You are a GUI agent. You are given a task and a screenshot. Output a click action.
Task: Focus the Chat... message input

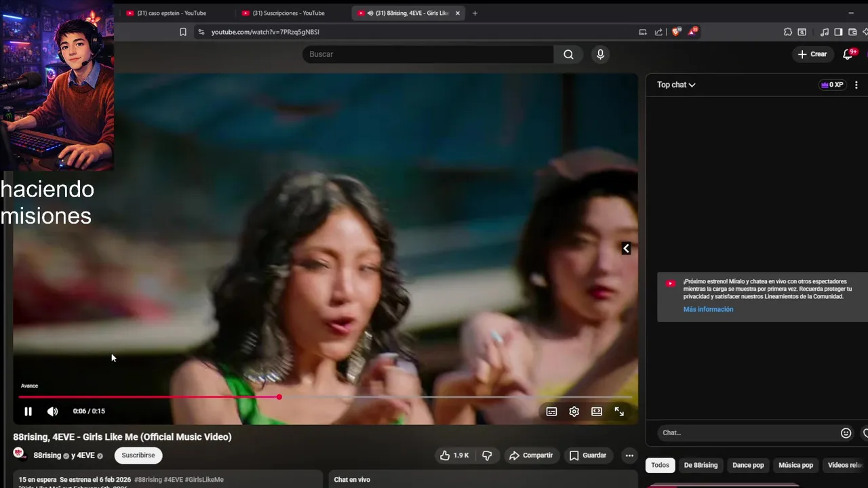point(746,432)
